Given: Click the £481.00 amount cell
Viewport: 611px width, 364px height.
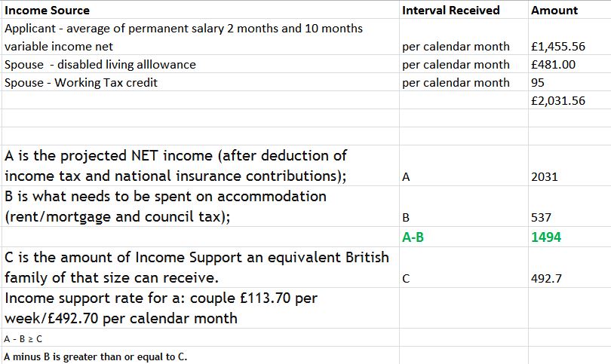Looking at the screenshot, I should pos(553,65).
